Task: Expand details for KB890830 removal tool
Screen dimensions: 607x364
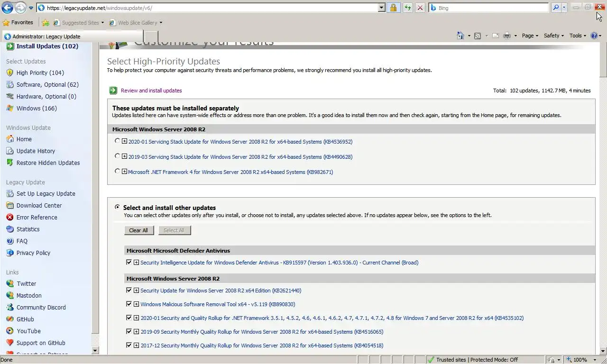Action: click(136, 304)
